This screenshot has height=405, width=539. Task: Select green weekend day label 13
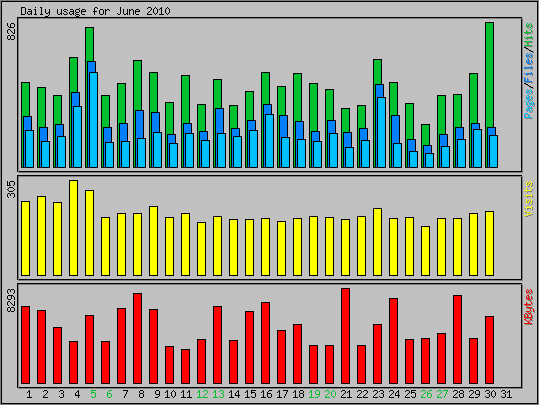218,394
